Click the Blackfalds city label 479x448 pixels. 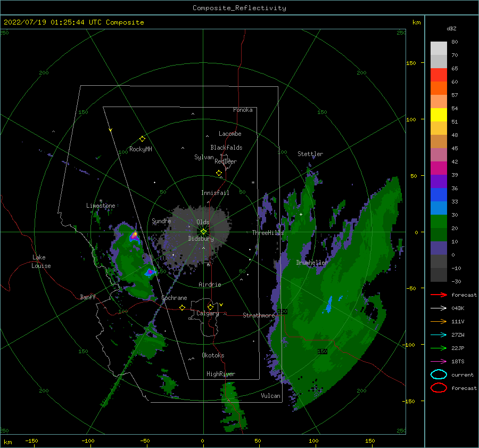pos(226,148)
